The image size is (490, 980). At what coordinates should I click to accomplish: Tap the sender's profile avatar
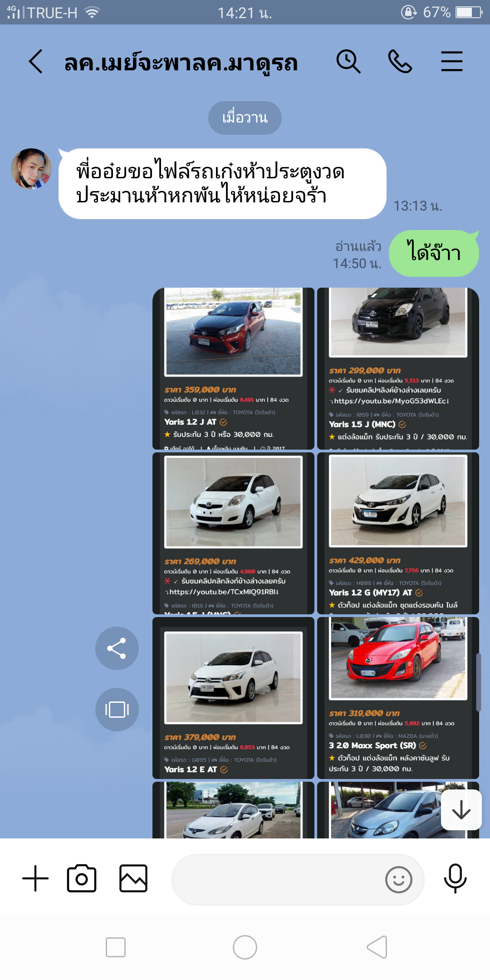tap(31, 169)
